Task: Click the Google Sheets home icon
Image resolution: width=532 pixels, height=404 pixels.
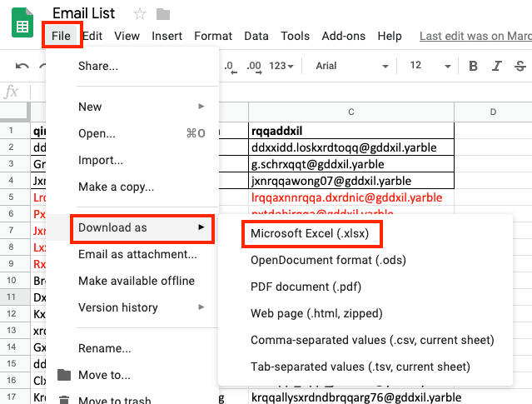Action: 22,25
